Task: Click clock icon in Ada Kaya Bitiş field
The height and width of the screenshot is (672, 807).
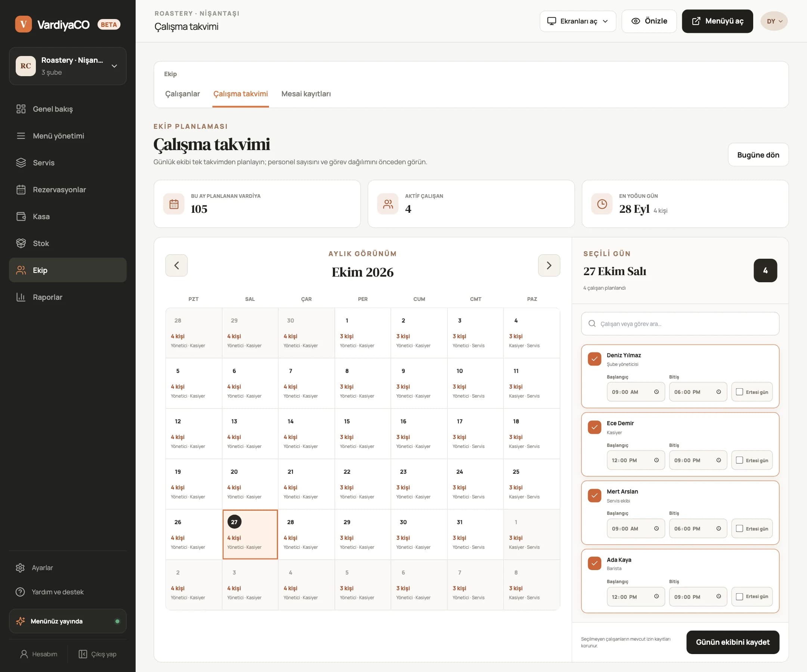Action: (x=718, y=596)
